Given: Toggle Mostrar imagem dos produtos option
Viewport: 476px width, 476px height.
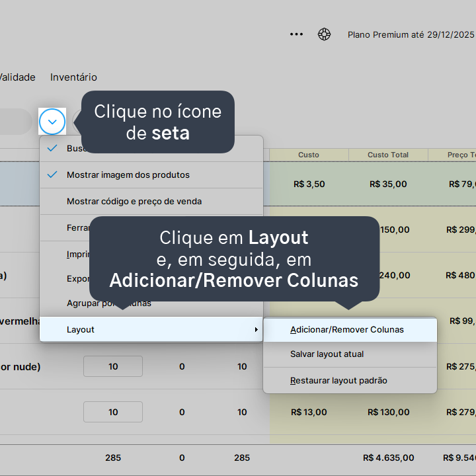Looking at the screenshot, I should (x=151, y=175).
